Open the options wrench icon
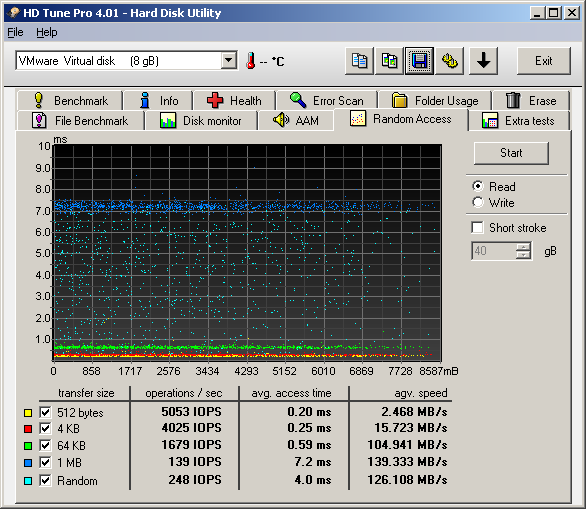Image resolution: width=586 pixels, height=509 pixels. (450, 61)
